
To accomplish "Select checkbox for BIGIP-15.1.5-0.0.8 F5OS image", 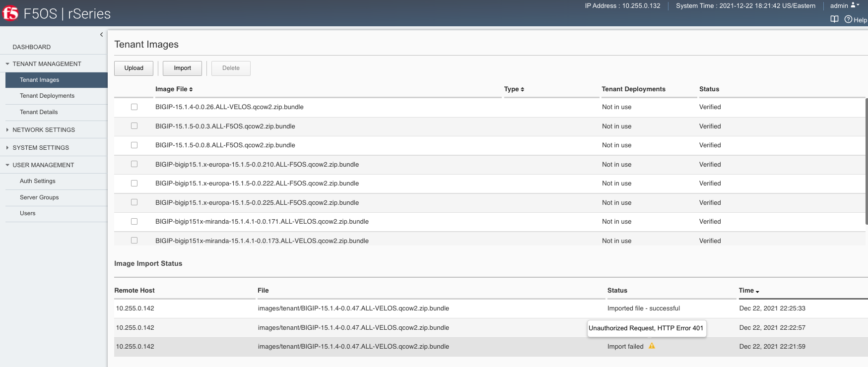I will pyautogui.click(x=134, y=145).
